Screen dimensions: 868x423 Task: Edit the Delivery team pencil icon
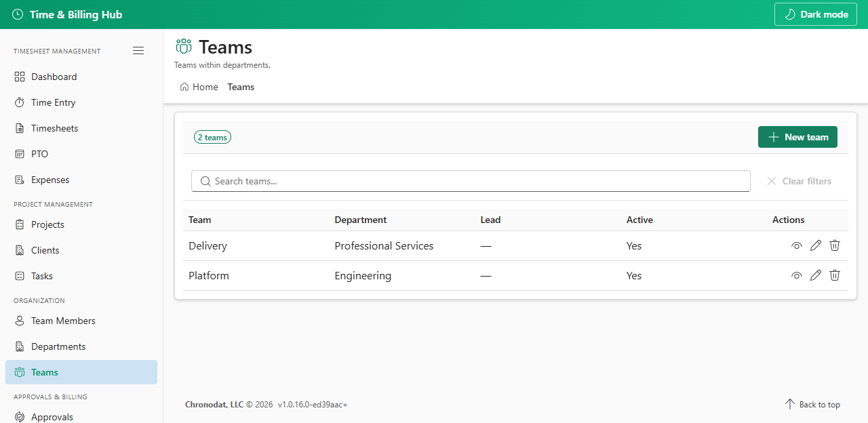(816, 245)
